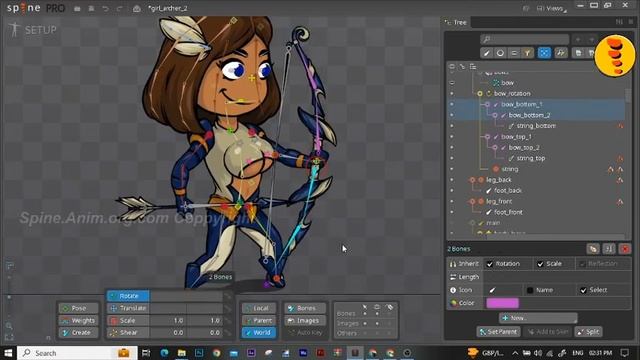Select foot_back in the tree
This screenshot has height=360, width=640.
pos(508,191)
